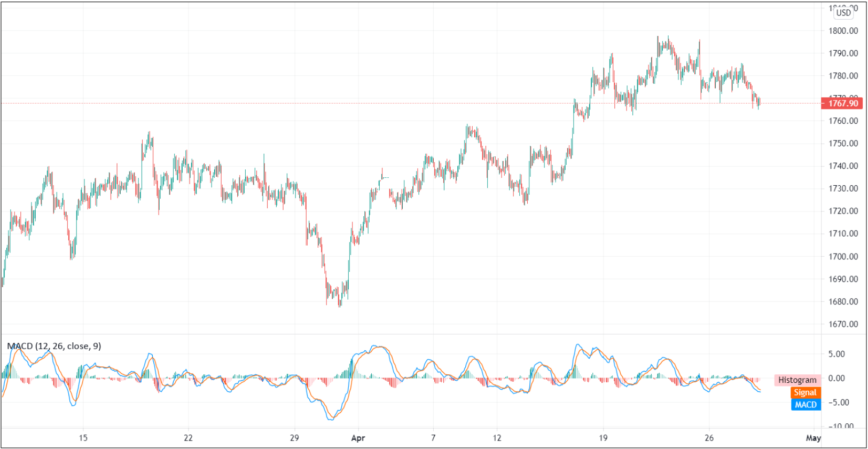Select the pink Histogram label
Image resolution: width=868 pixels, height=449 pixels.
797,380
